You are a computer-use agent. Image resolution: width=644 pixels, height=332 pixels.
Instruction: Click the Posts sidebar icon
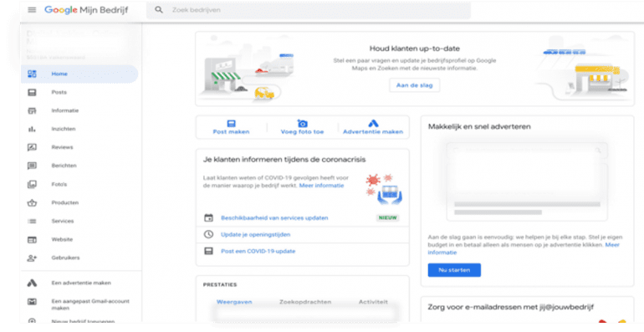tap(32, 93)
